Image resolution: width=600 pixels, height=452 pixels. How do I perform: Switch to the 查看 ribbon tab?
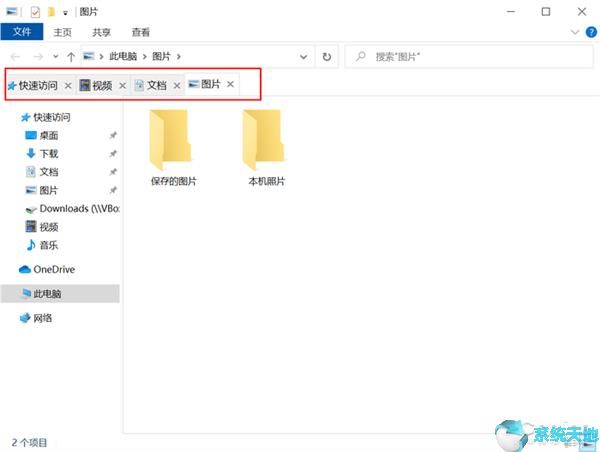click(x=140, y=32)
